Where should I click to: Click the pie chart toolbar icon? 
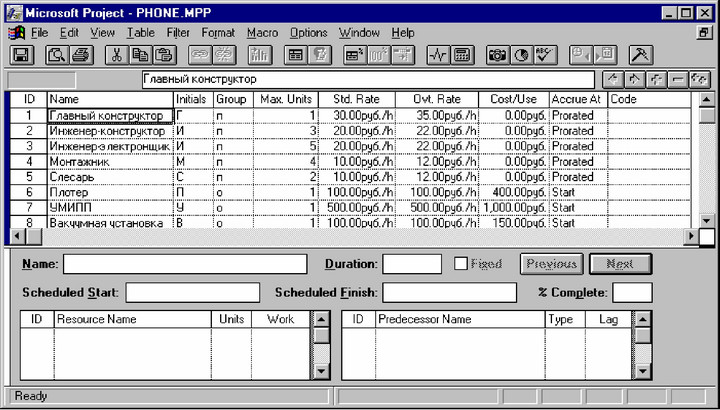522,55
